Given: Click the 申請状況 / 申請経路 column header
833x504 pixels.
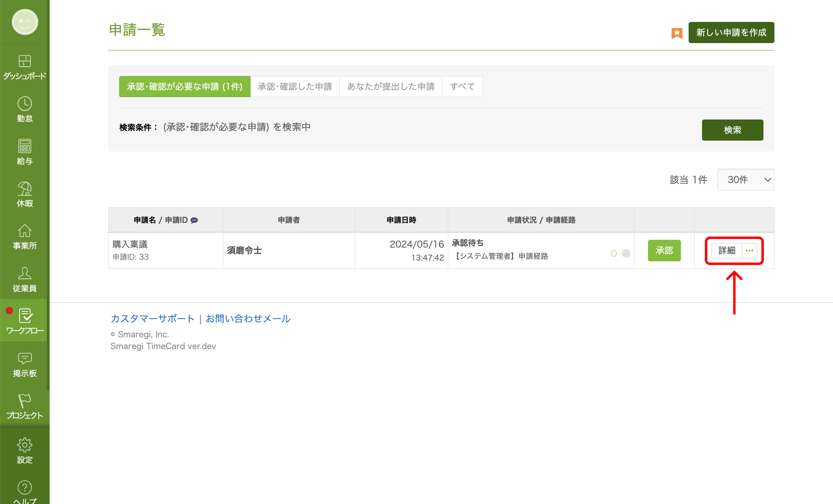Looking at the screenshot, I should (x=541, y=220).
